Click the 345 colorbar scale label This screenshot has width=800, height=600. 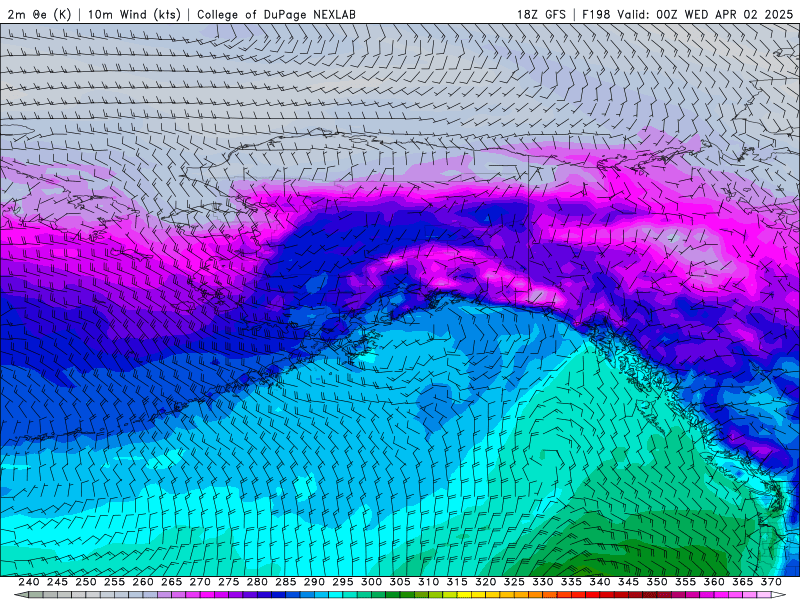point(629,582)
